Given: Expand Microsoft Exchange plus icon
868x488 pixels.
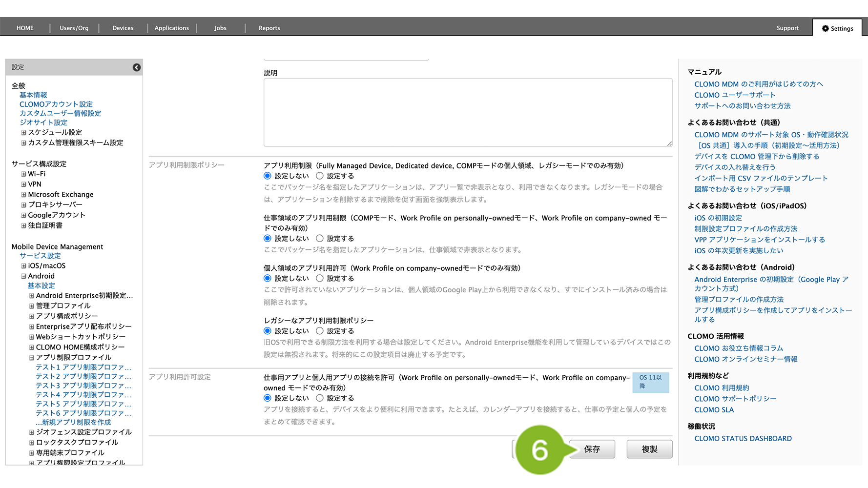Looking at the screenshot, I should [x=23, y=195].
